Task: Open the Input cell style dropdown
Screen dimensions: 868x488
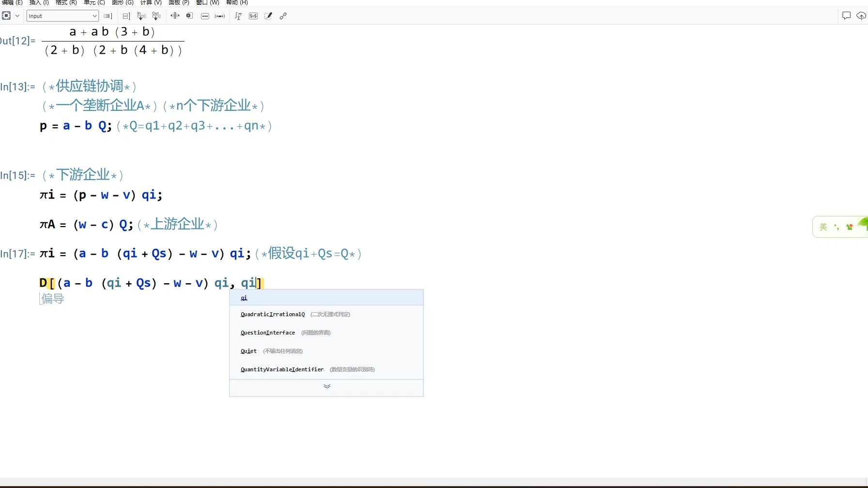Action: click(x=62, y=16)
